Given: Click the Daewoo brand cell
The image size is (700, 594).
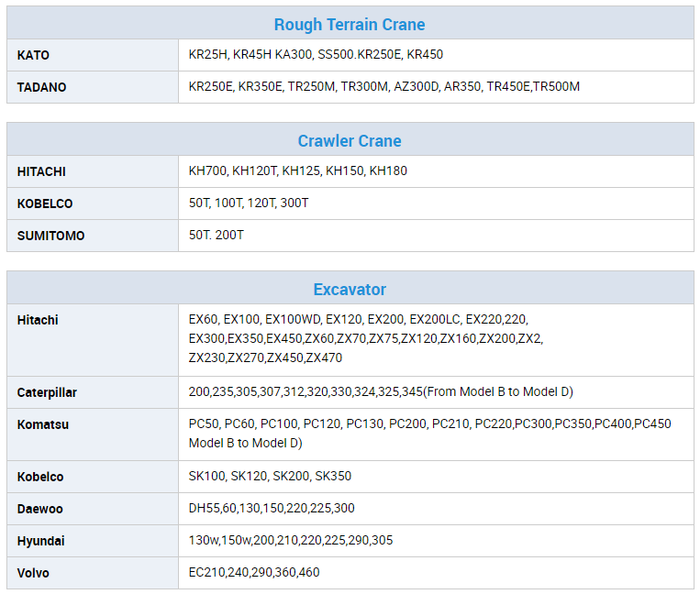Looking at the screenshot, I should [93, 509].
